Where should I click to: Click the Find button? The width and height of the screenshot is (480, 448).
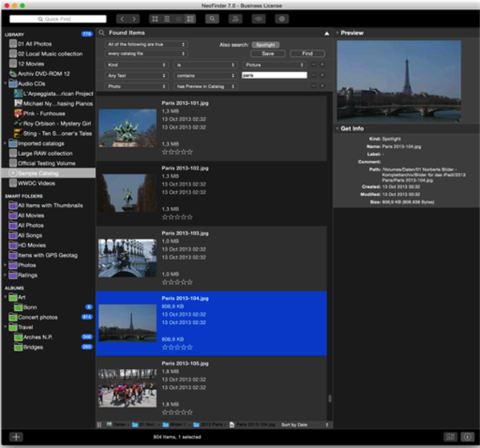(307, 54)
